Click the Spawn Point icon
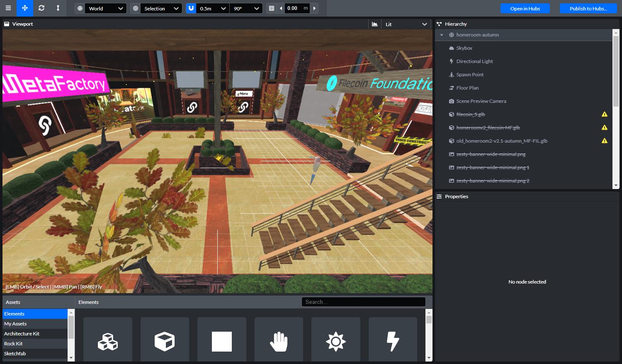 [x=452, y=75]
